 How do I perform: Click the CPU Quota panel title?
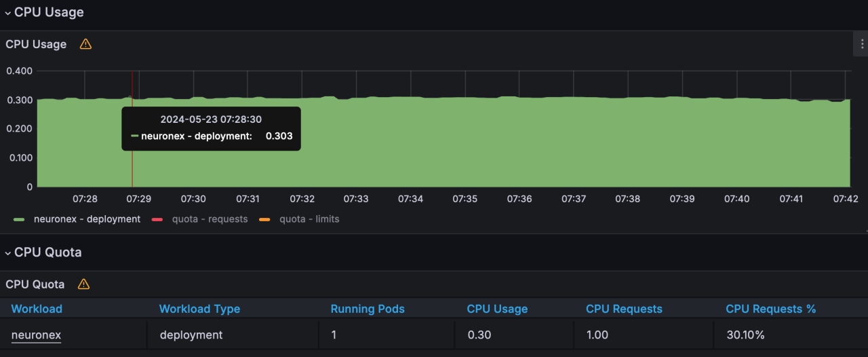pos(35,284)
